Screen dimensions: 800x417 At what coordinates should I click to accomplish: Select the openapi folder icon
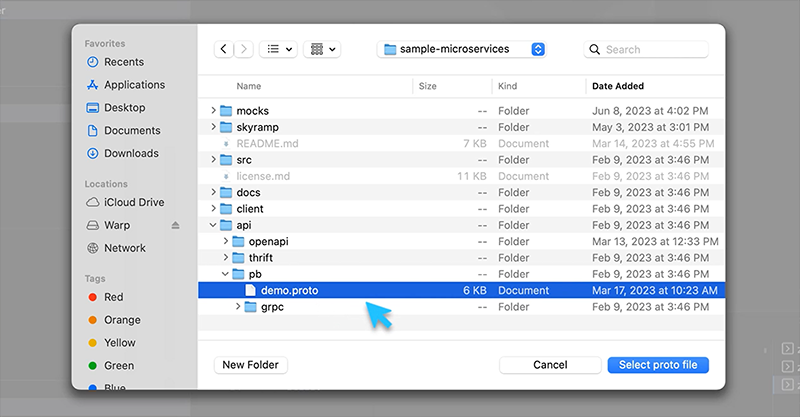[238, 241]
